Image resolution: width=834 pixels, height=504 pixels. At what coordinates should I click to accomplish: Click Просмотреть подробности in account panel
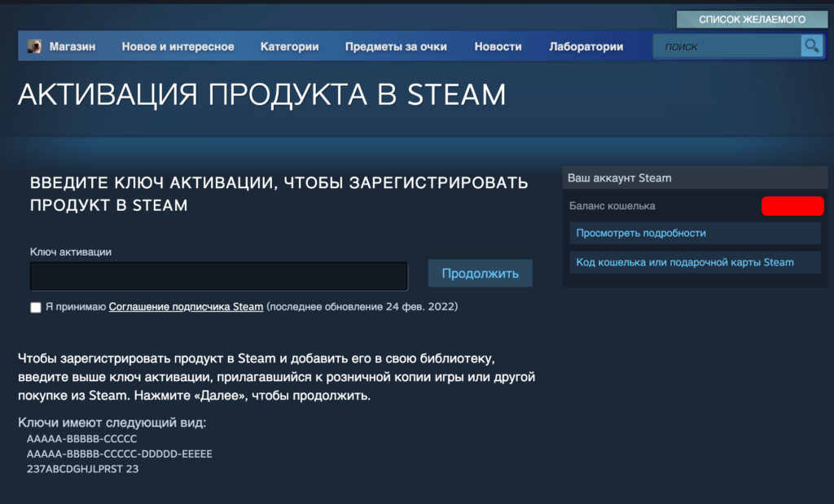tap(640, 233)
